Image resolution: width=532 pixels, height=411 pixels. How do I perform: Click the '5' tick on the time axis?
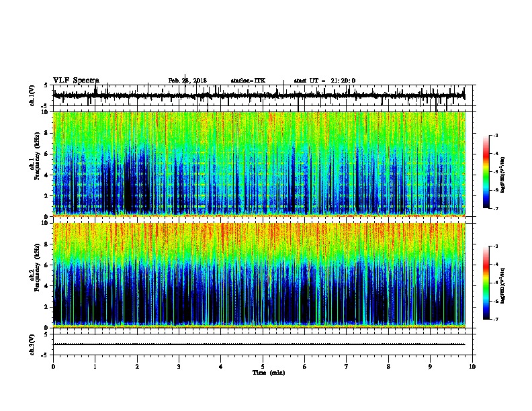[x=263, y=367]
